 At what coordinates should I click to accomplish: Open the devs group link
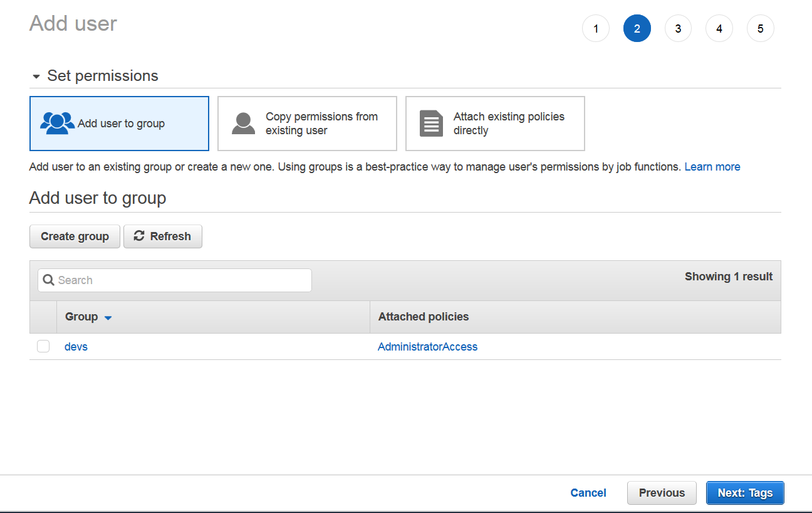[x=76, y=347]
